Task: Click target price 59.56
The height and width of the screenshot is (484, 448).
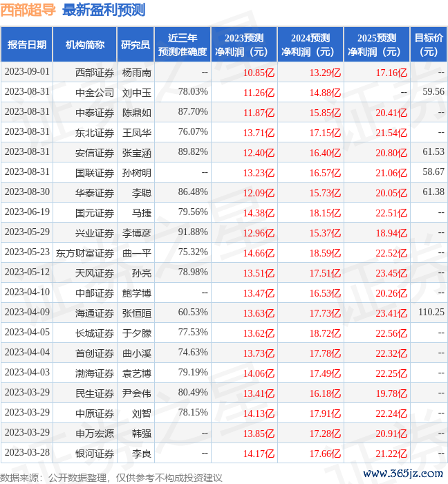Action: pos(433,91)
